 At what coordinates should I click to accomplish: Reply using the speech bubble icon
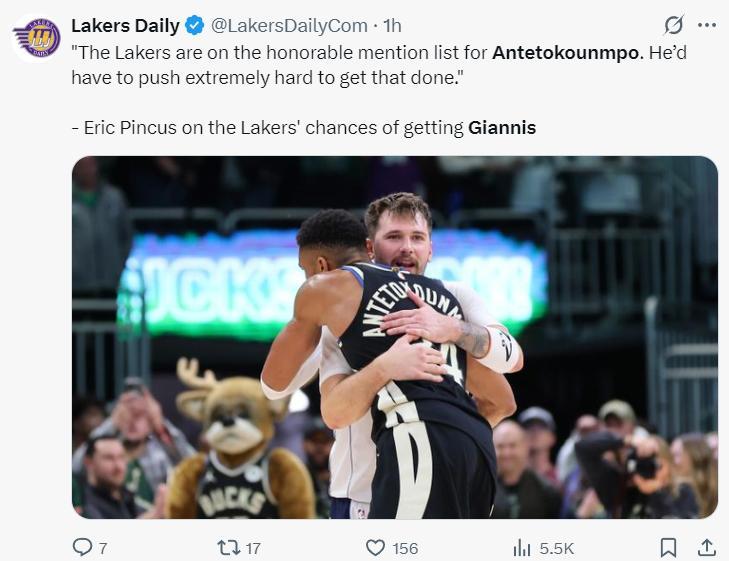tap(83, 547)
